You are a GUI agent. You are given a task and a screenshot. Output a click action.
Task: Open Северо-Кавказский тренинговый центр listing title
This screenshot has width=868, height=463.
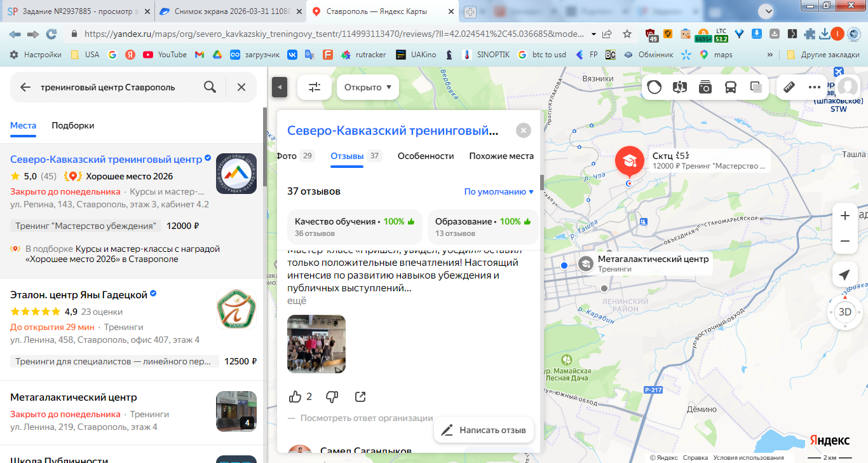[106, 160]
